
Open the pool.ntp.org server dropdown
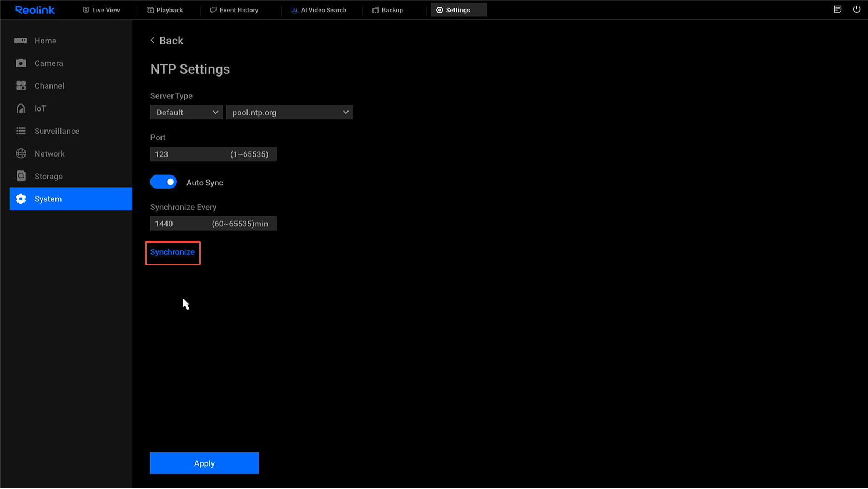click(289, 113)
